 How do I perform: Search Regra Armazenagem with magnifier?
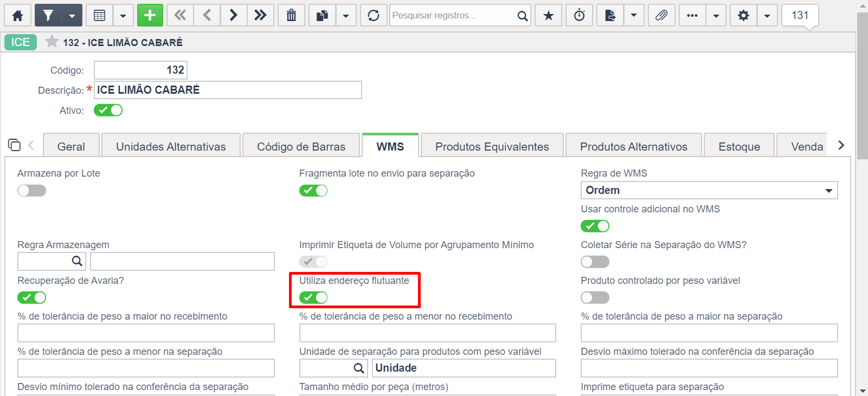(x=77, y=261)
